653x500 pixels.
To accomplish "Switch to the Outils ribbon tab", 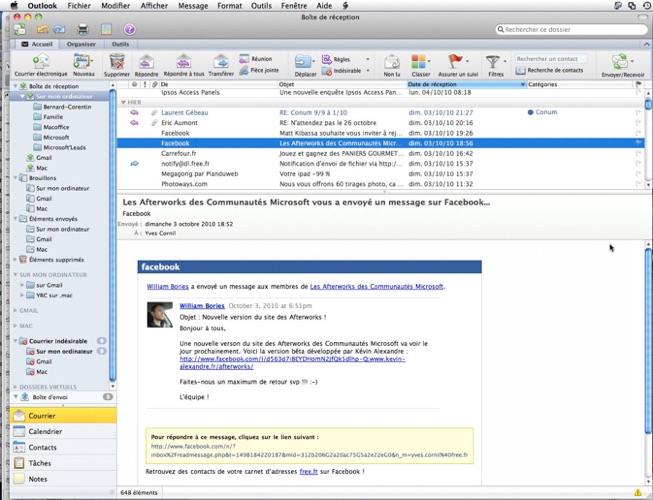I will click(120, 44).
